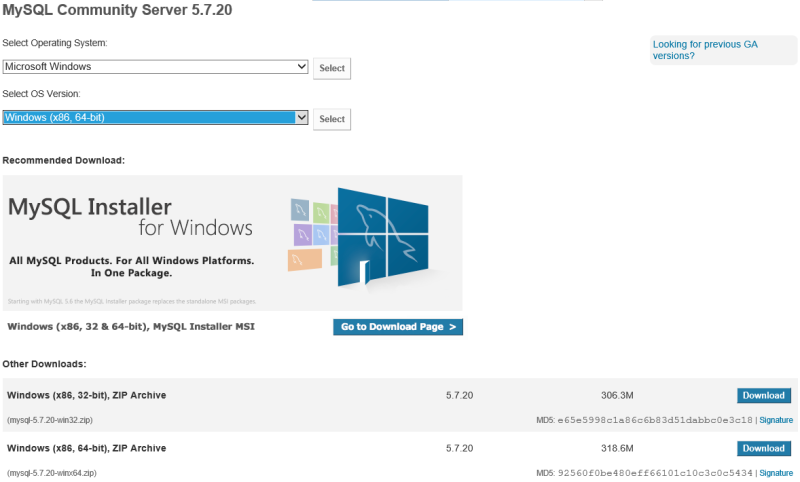Viewport: 800px width, 482px height.
Task: Click the 5.7.20 version in 32-bit row
Action: 459,395
